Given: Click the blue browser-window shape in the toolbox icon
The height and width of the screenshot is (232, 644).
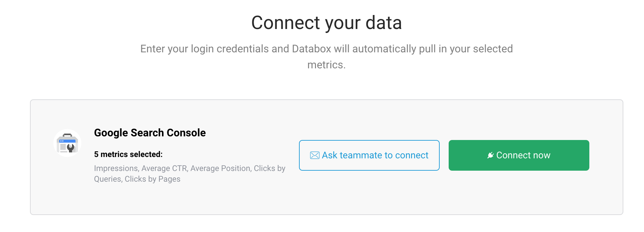Looking at the screenshot, I should (x=67, y=141).
